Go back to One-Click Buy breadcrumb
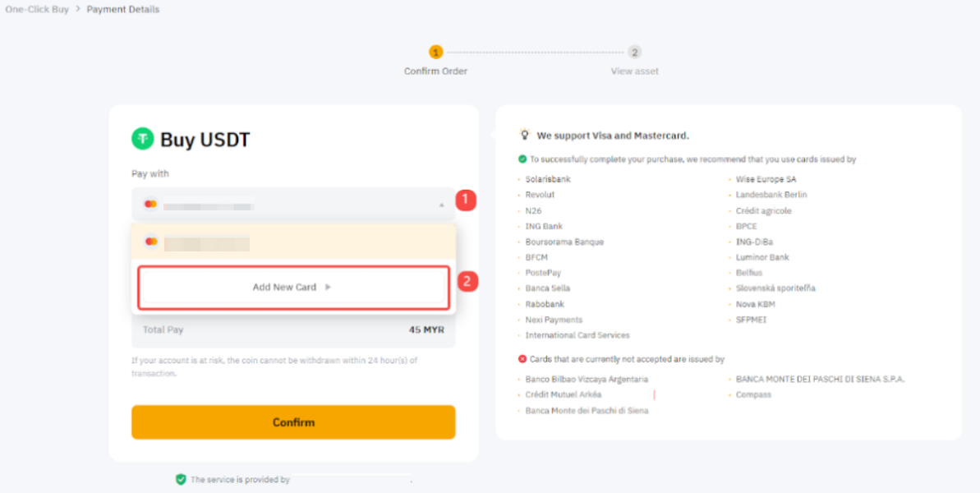 [37, 10]
